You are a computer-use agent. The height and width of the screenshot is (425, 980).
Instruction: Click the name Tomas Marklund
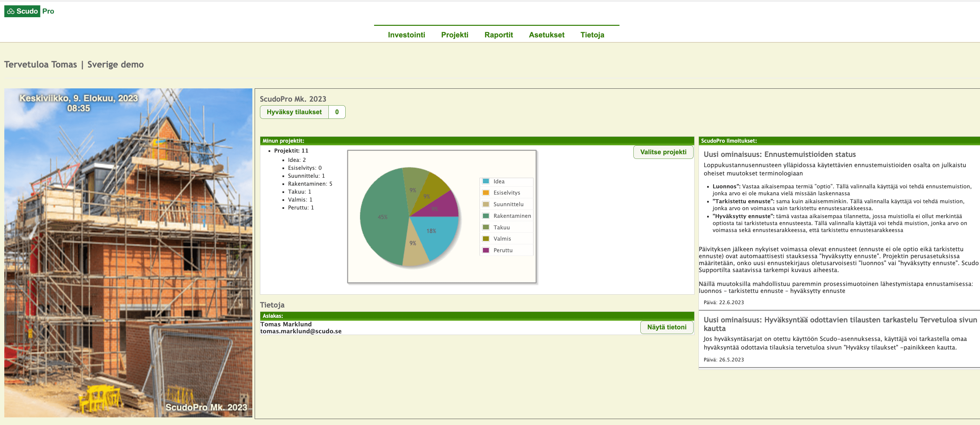click(286, 324)
